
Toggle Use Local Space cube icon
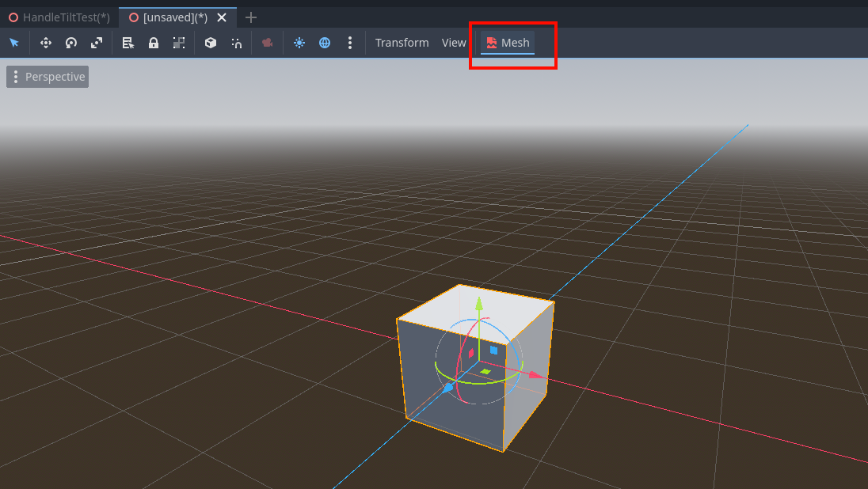(210, 43)
